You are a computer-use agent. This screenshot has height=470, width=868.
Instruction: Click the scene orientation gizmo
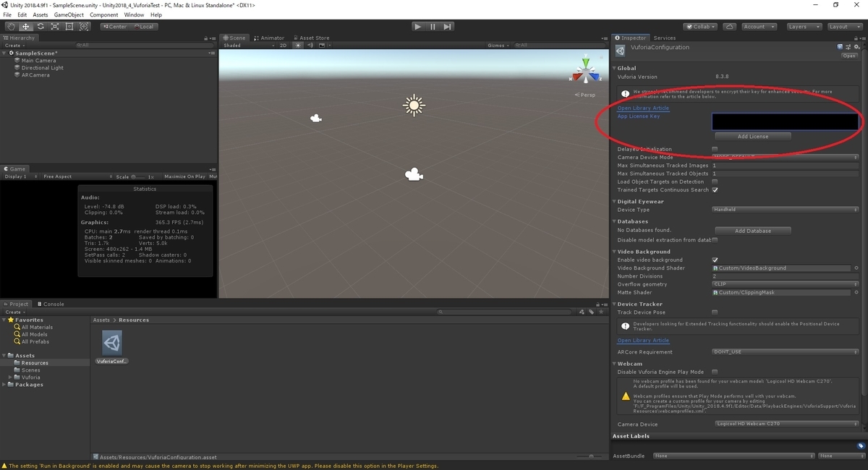(x=584, y=72)
